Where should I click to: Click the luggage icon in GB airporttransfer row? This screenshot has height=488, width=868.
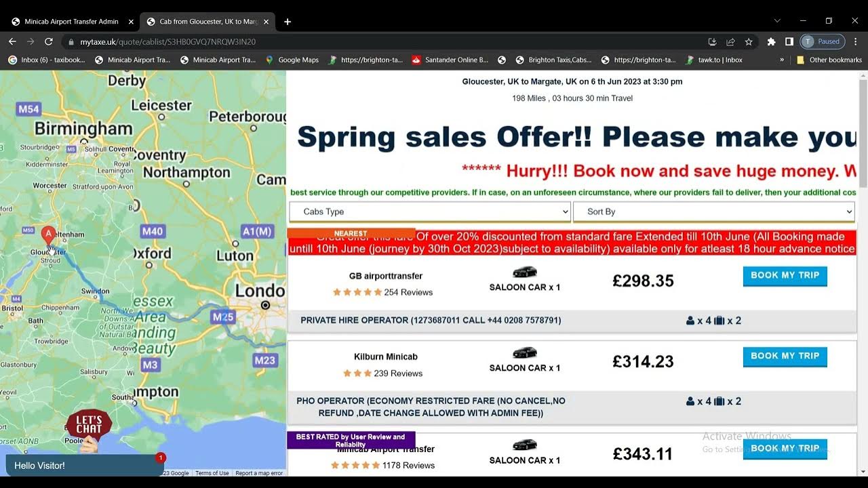(x=719, y=321)
